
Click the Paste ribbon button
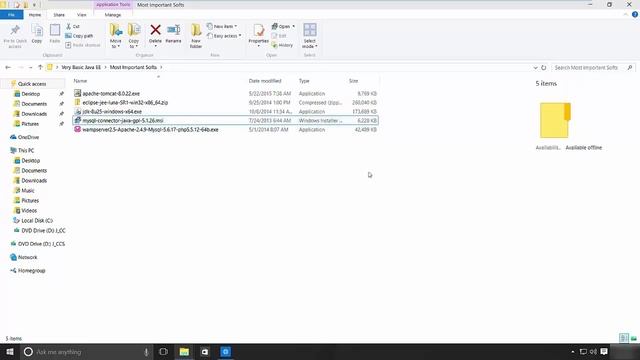coord(55,34)
